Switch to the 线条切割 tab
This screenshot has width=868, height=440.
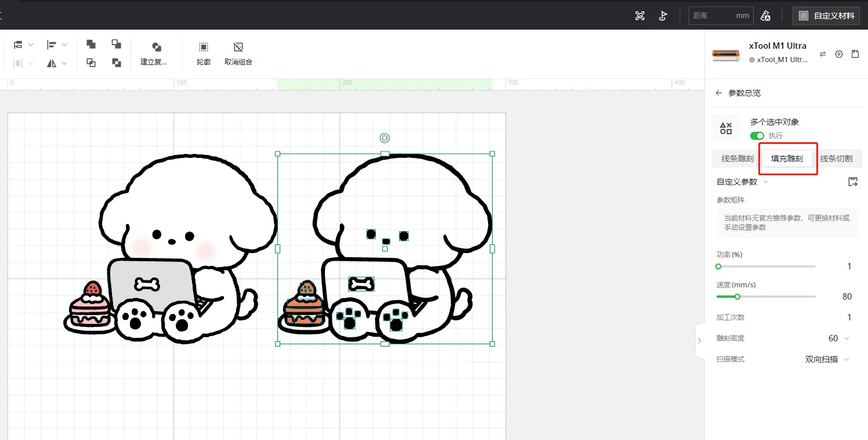point(836,158)
